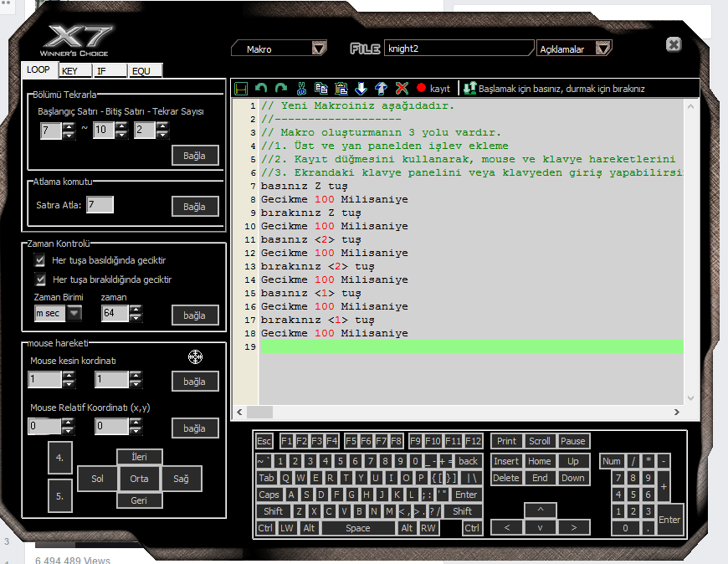Increase Başlangıç Satırı value 7 stepper
The image size is (728, 564).
point(69,126)
